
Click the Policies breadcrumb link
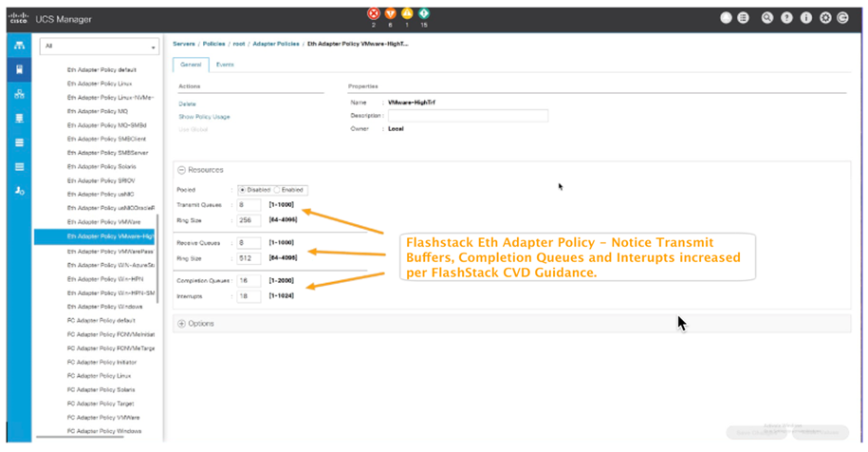point(213,44)
